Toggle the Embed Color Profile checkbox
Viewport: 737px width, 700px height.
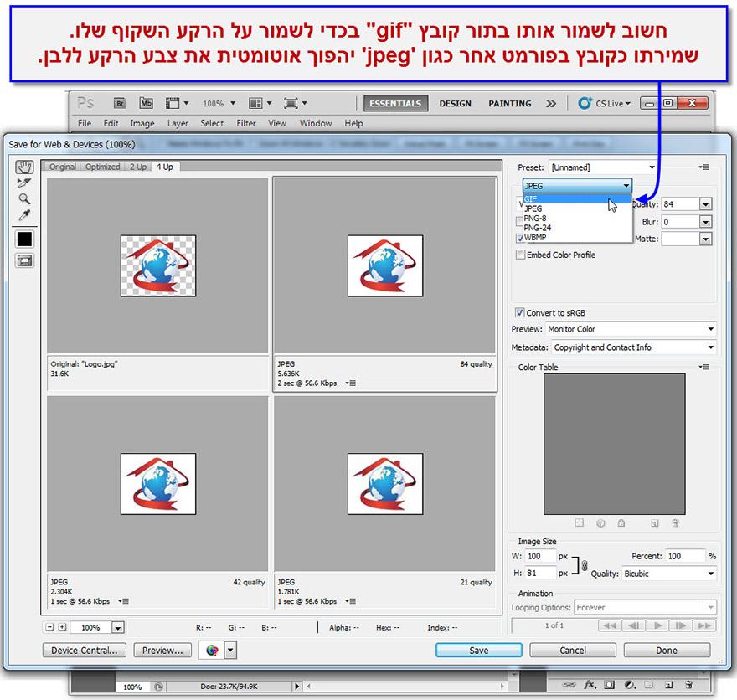point(520,255)
